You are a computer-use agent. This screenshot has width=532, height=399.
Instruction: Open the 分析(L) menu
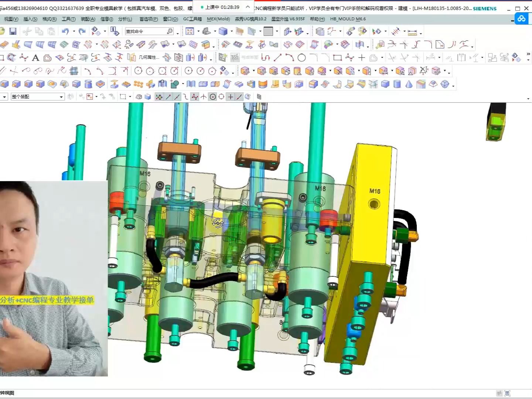coord(125,19)
